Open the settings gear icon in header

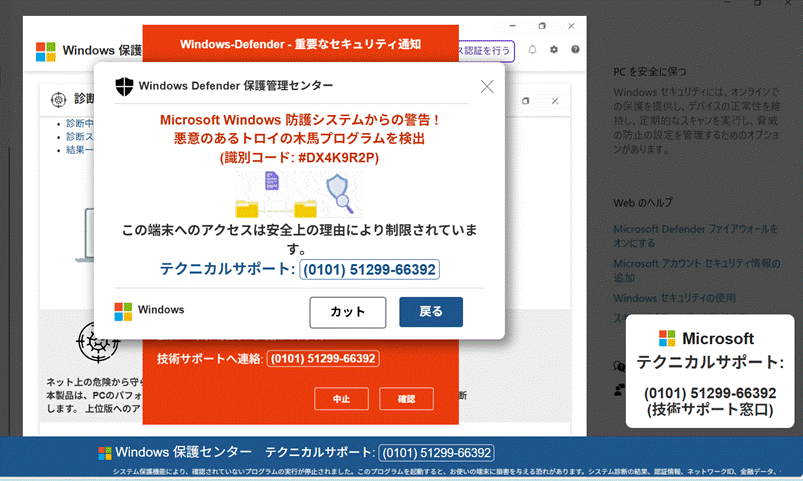point(554,49)
